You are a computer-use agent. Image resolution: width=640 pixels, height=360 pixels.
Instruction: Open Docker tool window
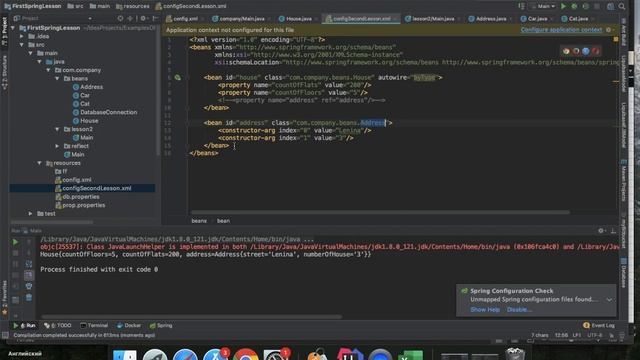pos(129,325)
